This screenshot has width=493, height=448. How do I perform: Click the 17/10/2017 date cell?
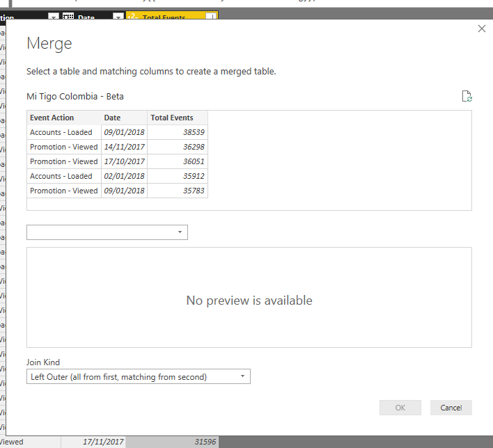[124, 161]
